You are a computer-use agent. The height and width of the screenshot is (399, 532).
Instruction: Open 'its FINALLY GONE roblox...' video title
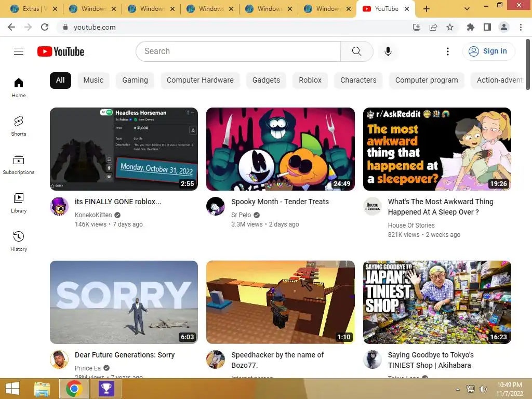tap(118, 202)
